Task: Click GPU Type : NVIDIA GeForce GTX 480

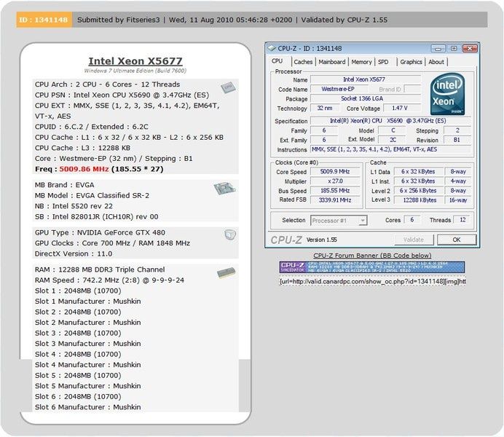Action: click(x=100, y=232)
